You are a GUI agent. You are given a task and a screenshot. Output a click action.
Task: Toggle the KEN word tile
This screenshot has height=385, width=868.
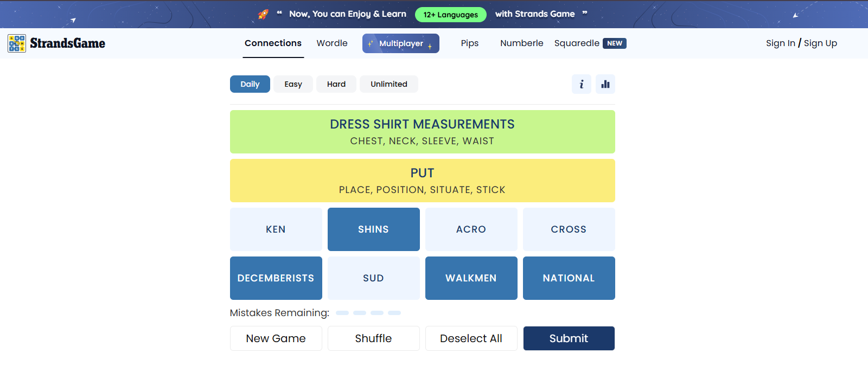276,229
